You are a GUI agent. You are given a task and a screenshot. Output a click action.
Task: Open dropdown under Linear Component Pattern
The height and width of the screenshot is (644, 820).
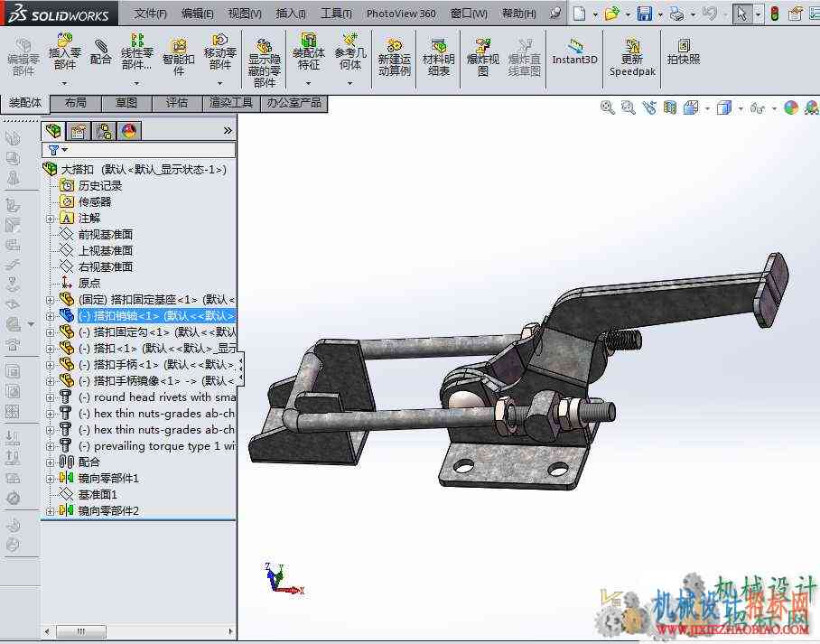click(136, 83)
